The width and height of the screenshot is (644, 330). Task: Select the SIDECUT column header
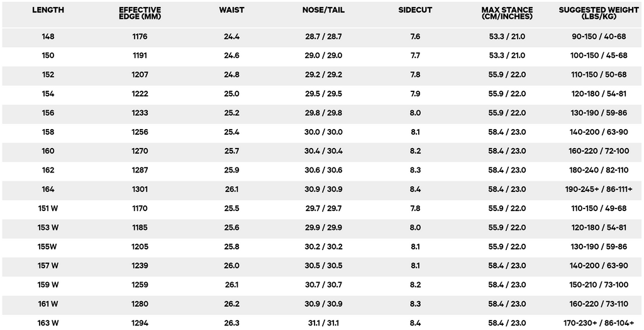click(415, 11)
